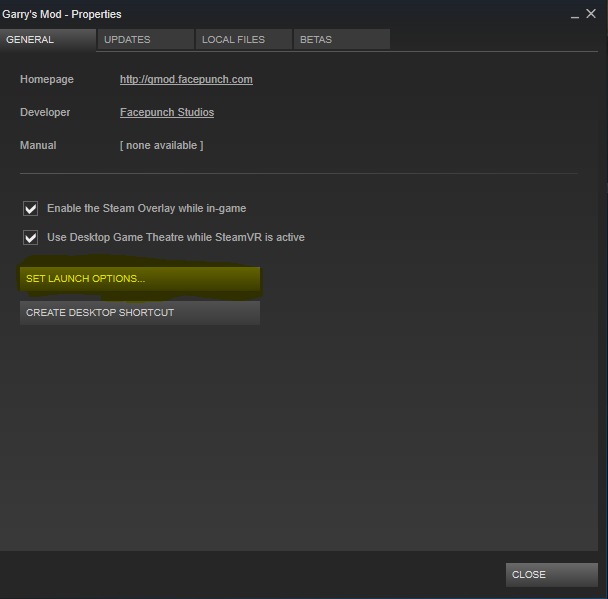Uncheck Use Desktop Game Theatre option

[x=31, y=238]
